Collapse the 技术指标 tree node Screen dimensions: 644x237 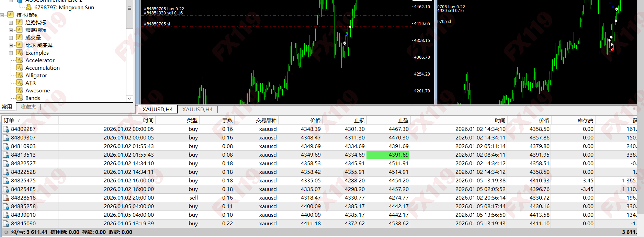tap(2, 15)
